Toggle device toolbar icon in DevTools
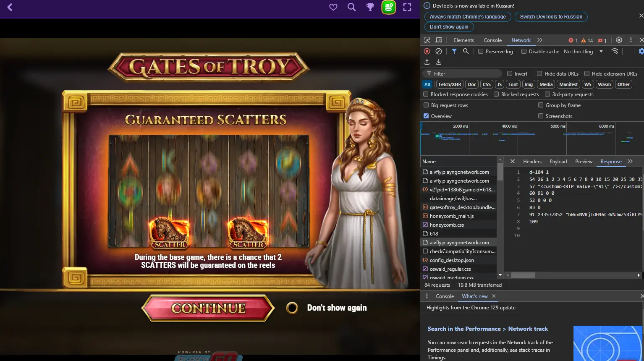Screen dimensions: 644x361 tap(439, 40)
